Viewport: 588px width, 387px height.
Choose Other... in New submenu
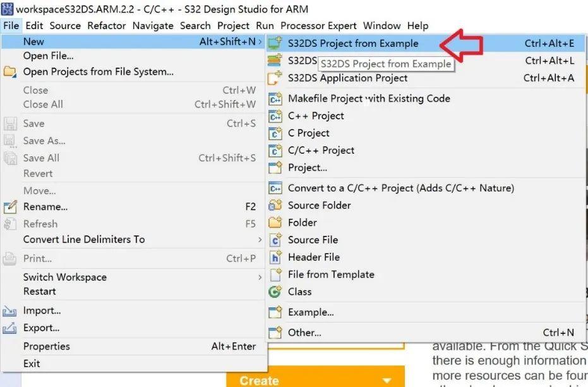[x=304, y=333]
